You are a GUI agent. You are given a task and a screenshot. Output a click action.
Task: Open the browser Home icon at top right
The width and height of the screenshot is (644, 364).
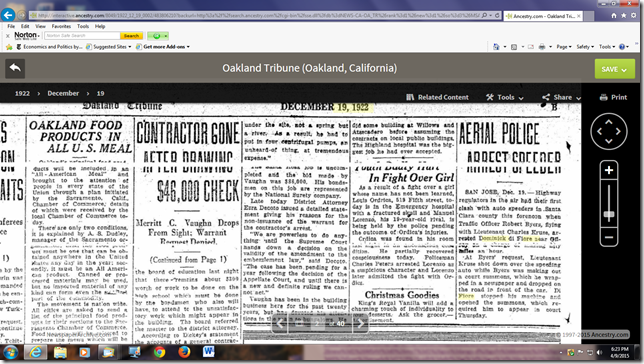point(614,15)
